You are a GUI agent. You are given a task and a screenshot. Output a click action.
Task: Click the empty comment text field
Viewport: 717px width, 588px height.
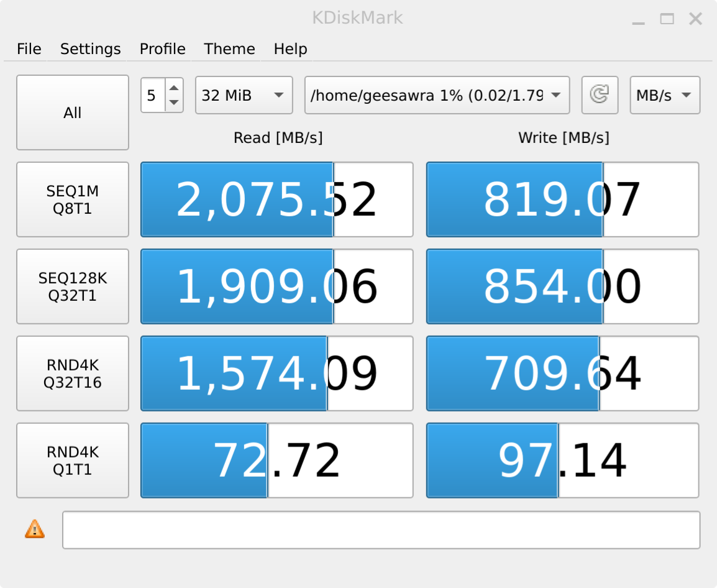381,530
